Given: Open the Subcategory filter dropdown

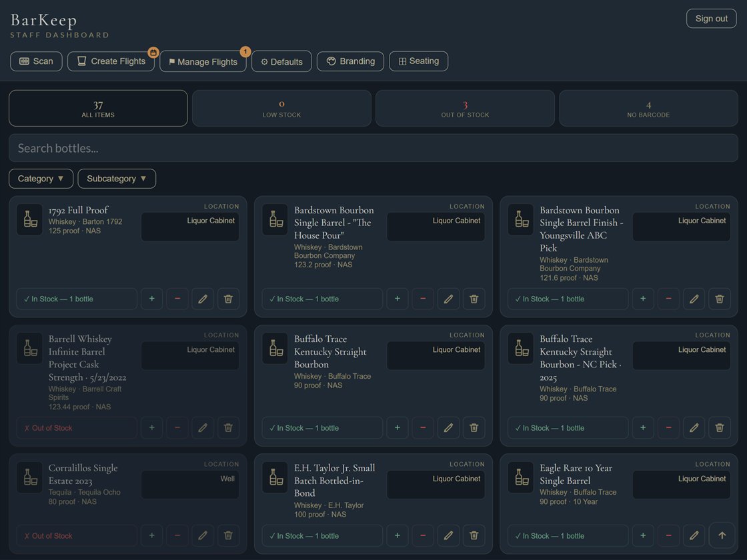Looking at the screenshot, I should pyautogui.click(x=117, y=179).
